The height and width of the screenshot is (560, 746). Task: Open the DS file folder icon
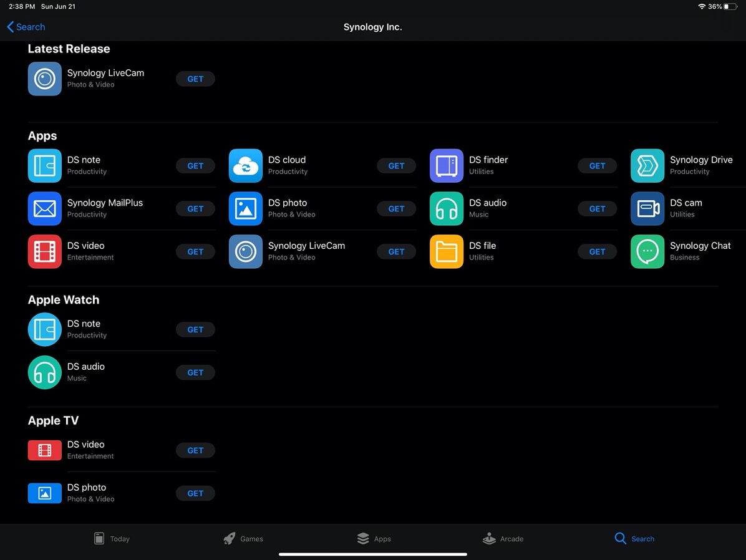click(x=446, y=252)
